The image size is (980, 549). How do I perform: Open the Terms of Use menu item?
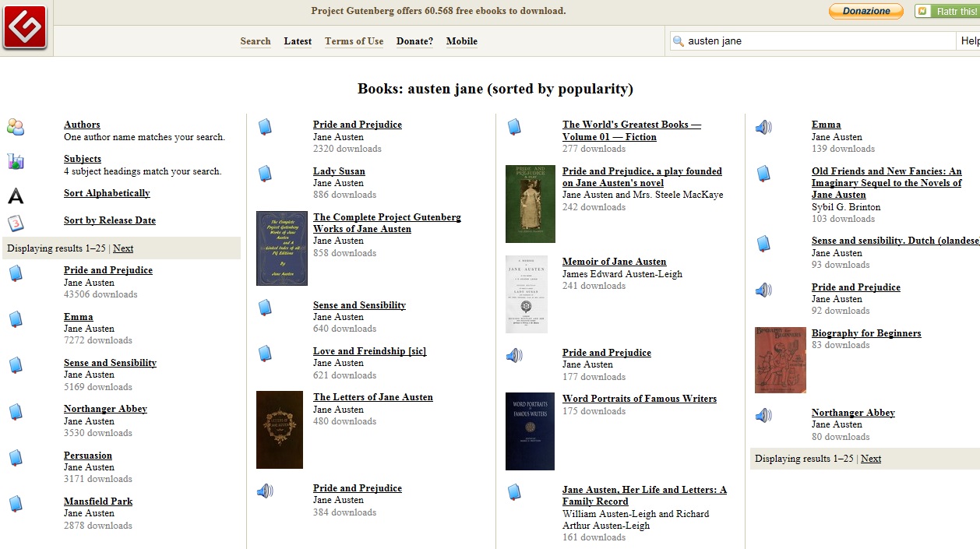point(354,41)
